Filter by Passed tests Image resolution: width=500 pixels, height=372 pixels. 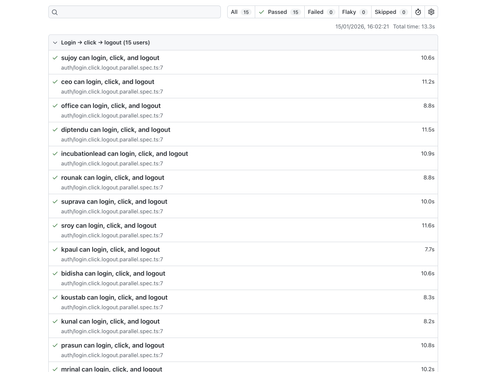(279, 12)
